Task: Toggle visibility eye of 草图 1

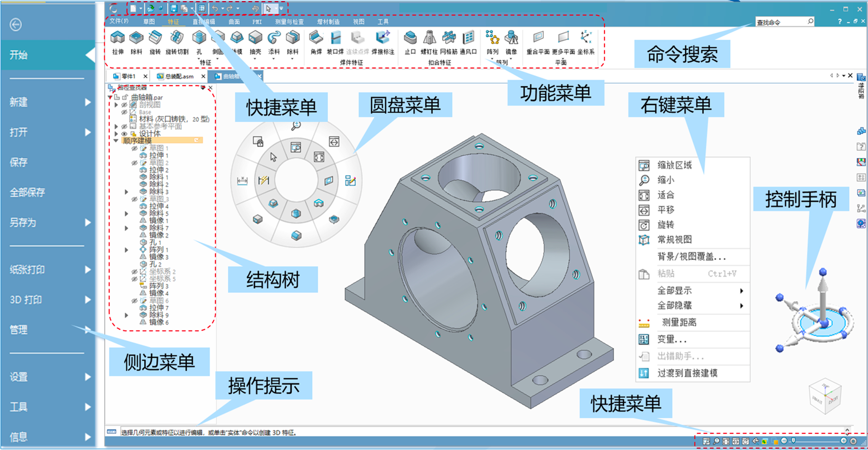Action: 134,148
